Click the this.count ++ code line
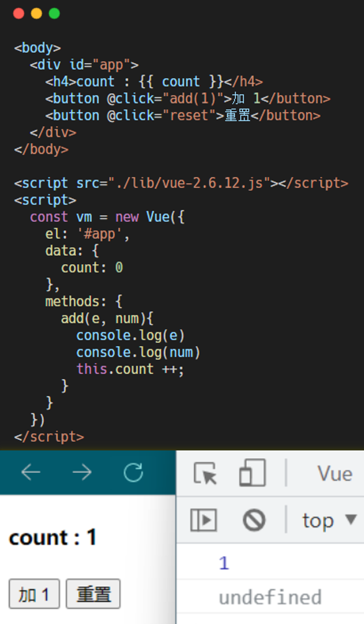This screenshot has height=624, width=364. [130, 369]
